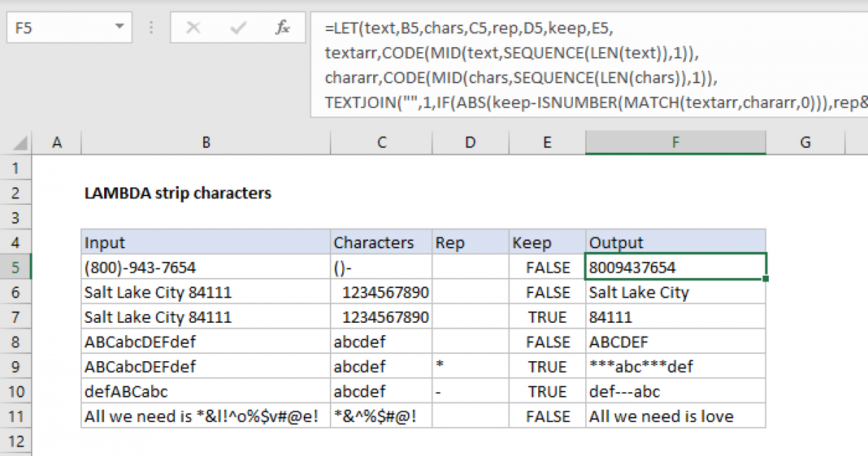Select the FALSE value in cell E5
Viewport: 868px width, 456px height.
coord(547,266)
